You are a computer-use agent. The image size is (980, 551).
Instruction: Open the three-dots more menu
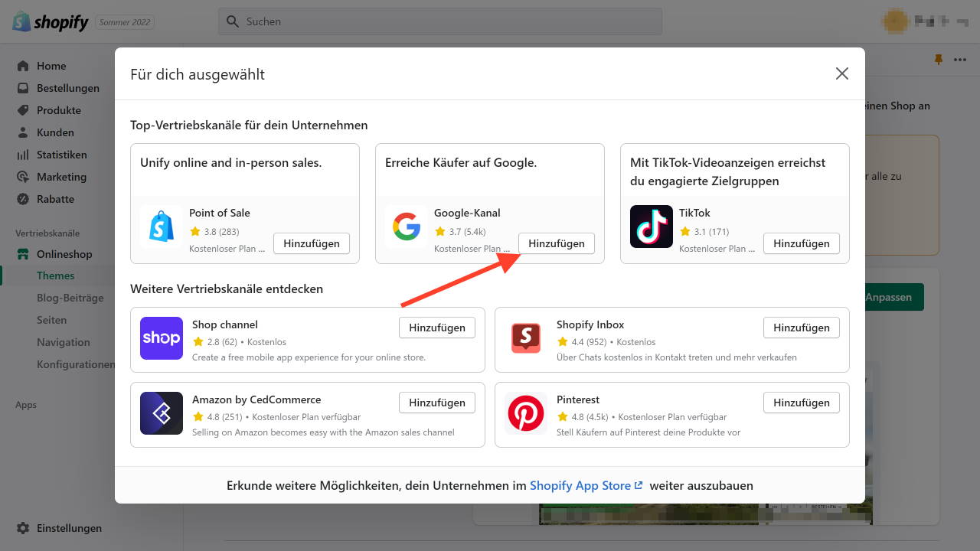(959, 60)
